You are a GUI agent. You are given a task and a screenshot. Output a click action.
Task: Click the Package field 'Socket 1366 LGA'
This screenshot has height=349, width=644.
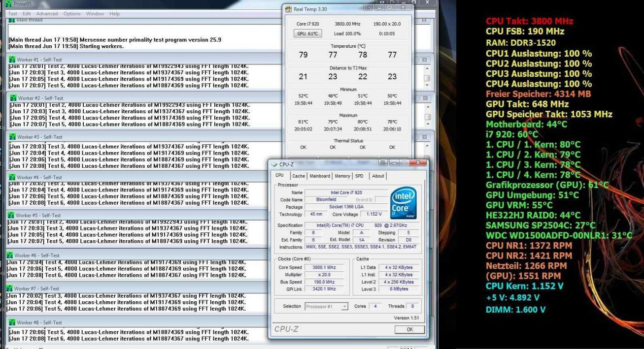point(345,207)
